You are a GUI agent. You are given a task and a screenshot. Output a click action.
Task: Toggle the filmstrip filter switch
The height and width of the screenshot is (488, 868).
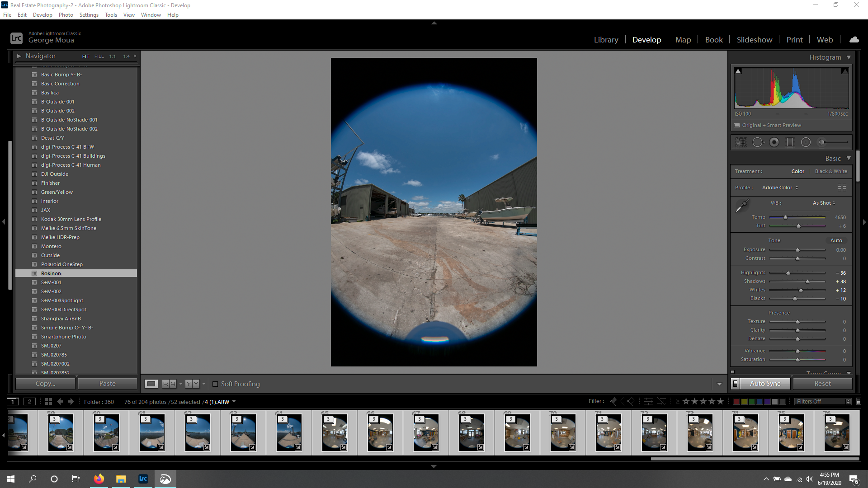coord(859,401)
